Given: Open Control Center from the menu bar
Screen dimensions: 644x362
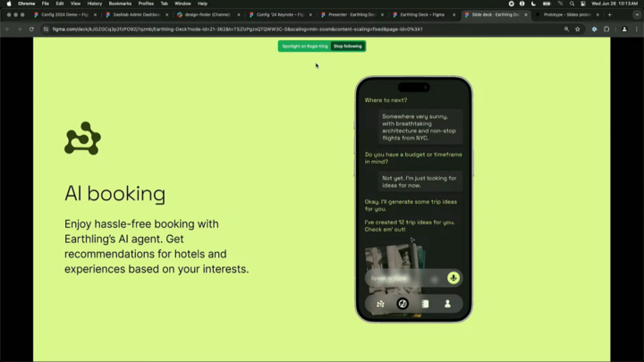Looking at the screenshot, I should [583, 4].
